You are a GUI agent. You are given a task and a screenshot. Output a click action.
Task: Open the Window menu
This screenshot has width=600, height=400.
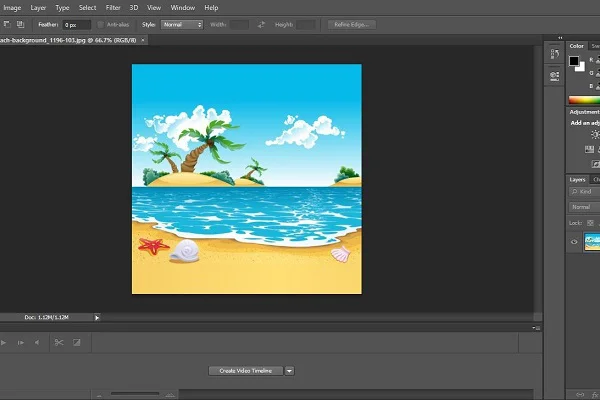point(183,8)
